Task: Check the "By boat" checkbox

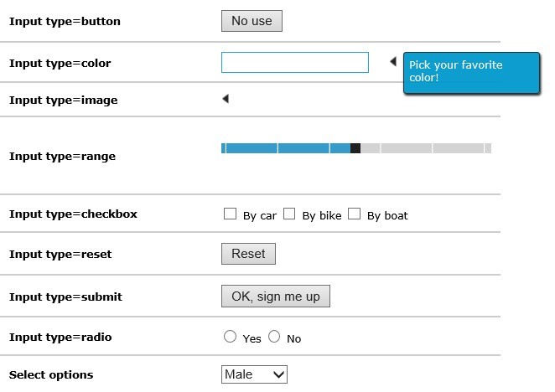Action: point(354,214)
